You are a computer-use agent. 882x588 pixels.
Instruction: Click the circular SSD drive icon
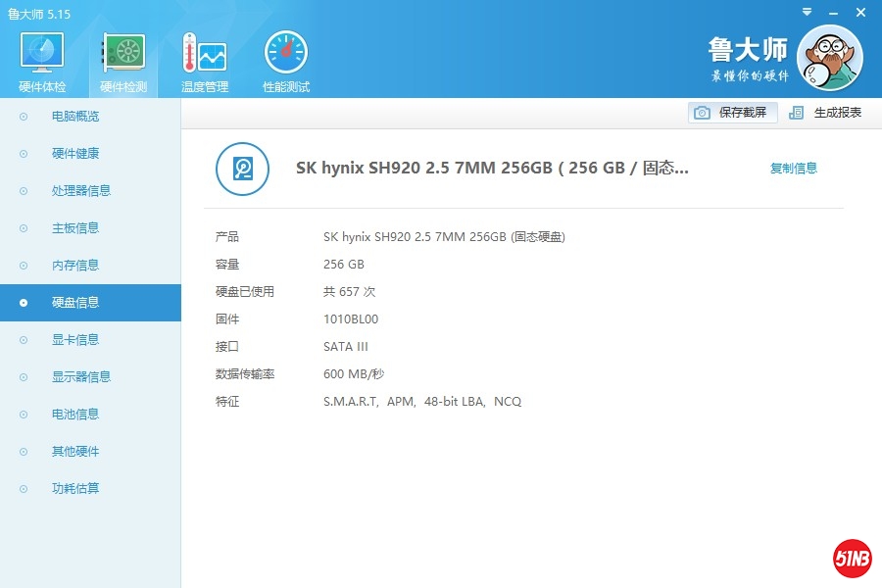coord(244,169)
